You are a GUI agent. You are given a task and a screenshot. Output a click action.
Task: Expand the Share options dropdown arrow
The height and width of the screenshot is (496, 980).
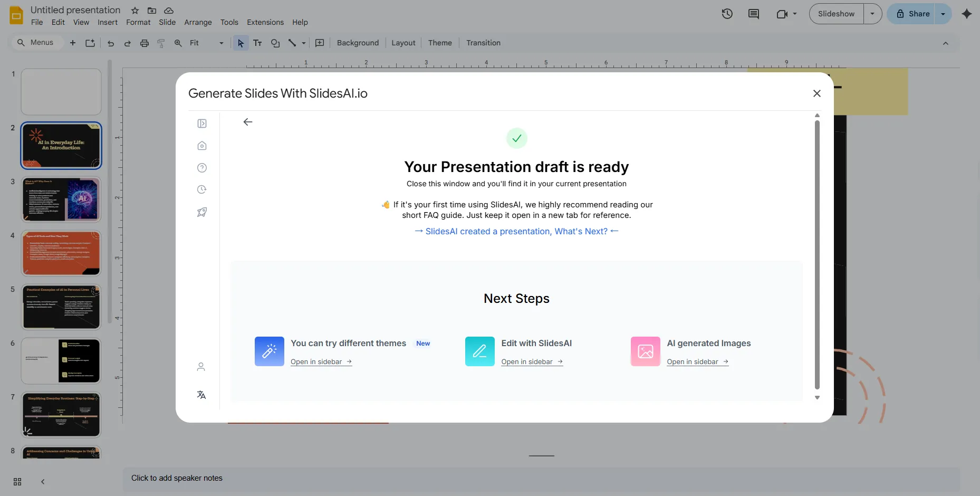[943, 14]
